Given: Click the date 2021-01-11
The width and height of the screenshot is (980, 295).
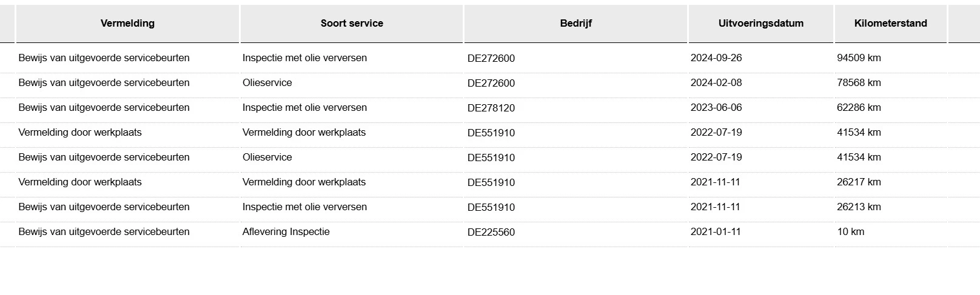Looking at the screenshot, I should (716, 232).
